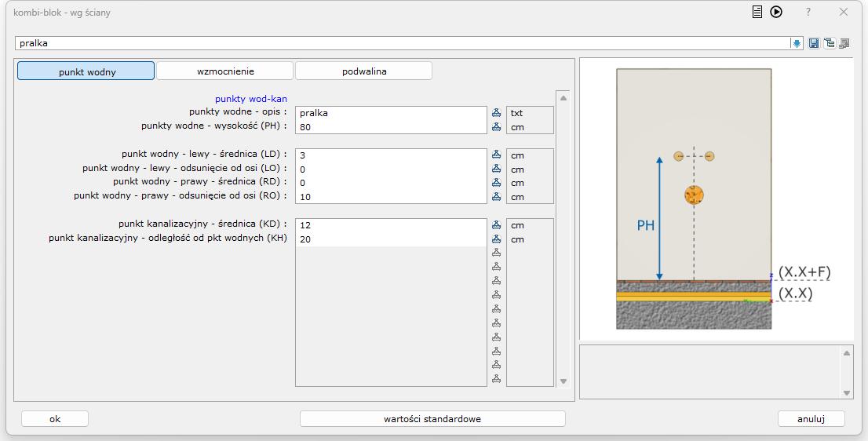Click the pick icon for prawy odsunięcie (RO) row

point(496,197)
